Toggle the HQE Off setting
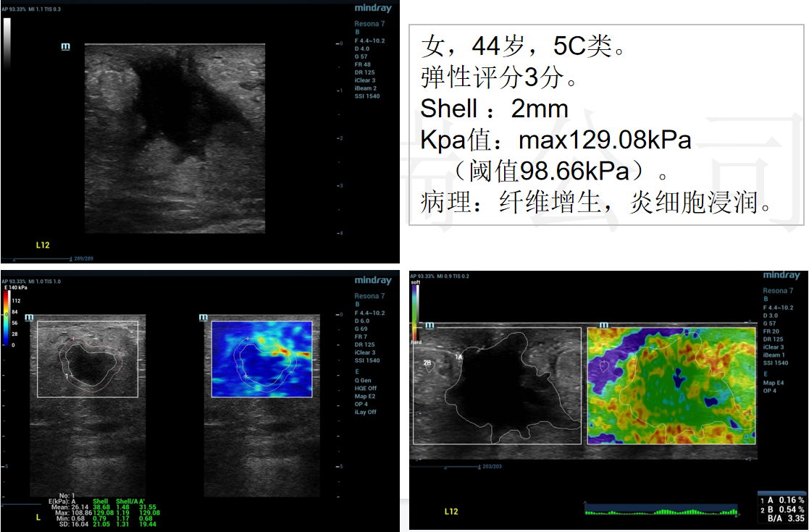809x532 pixels. click(x=366, y=388)
